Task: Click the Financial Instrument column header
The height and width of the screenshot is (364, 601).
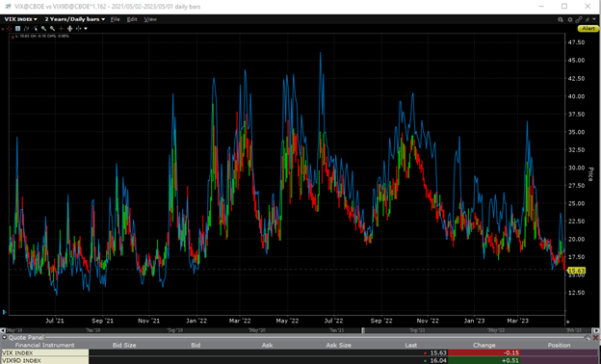Action: pyautogui.click(x=45, y=346)
